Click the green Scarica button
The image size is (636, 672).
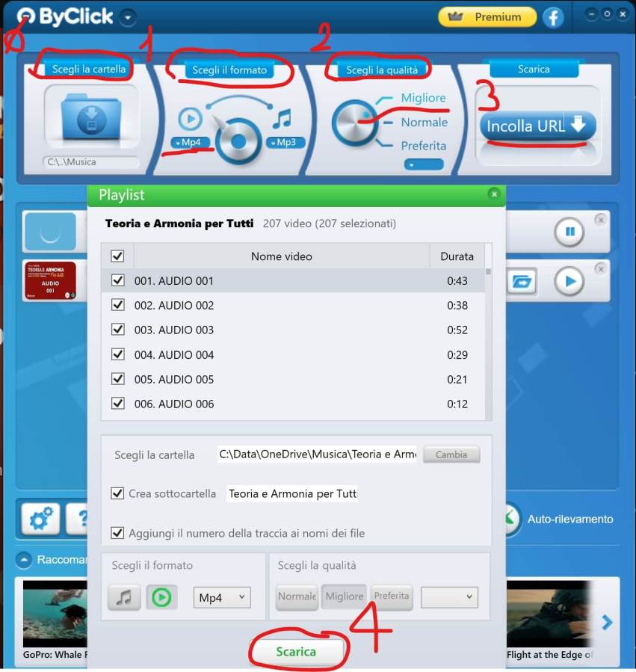click(x=296, y=651)
